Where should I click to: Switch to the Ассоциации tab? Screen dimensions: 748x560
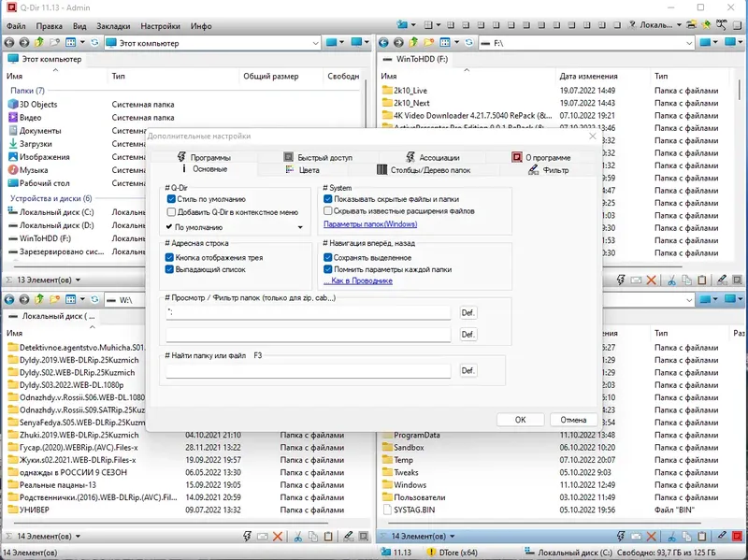pos(433,157)
